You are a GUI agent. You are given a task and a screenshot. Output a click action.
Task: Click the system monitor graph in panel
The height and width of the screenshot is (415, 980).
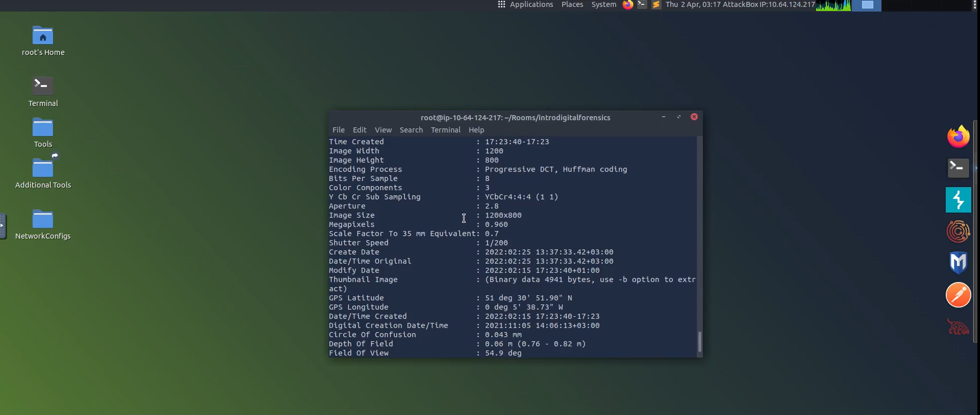833,5
